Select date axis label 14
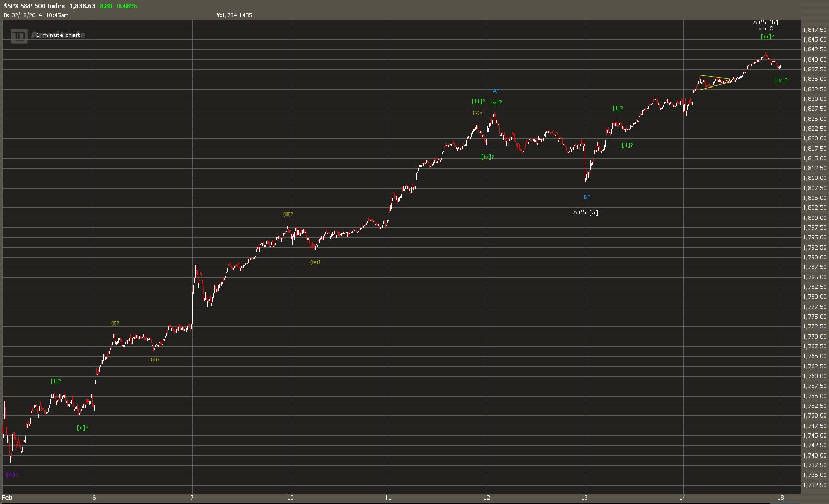 pos(683,498)
